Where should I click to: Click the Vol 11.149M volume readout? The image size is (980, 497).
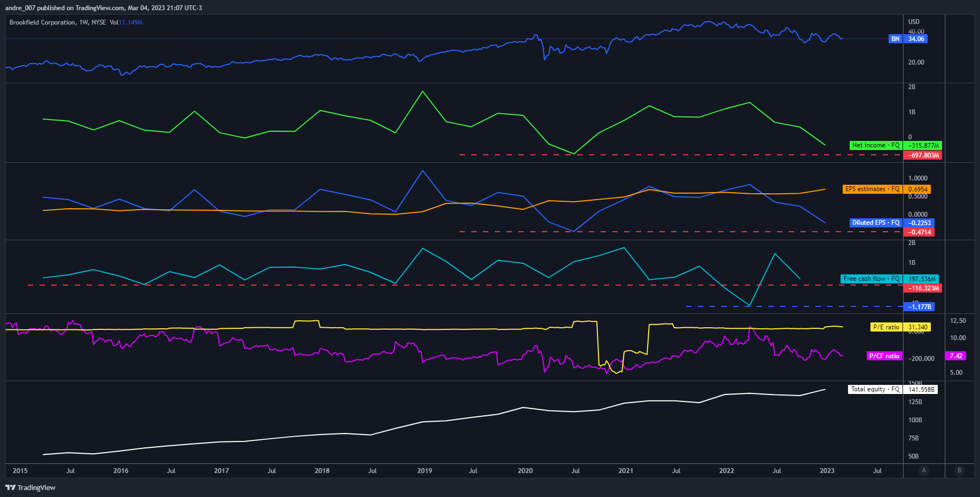pyautogui.click(x=126, y=22)
